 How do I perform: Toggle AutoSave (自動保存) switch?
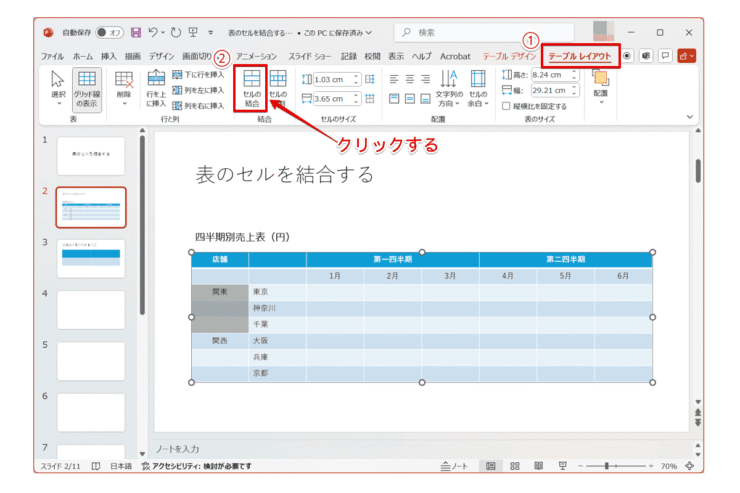click(x=109, y=33)
